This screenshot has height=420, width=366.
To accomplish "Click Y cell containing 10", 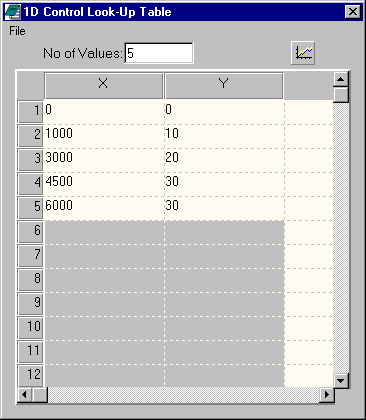I will click(x=224, y=136).
